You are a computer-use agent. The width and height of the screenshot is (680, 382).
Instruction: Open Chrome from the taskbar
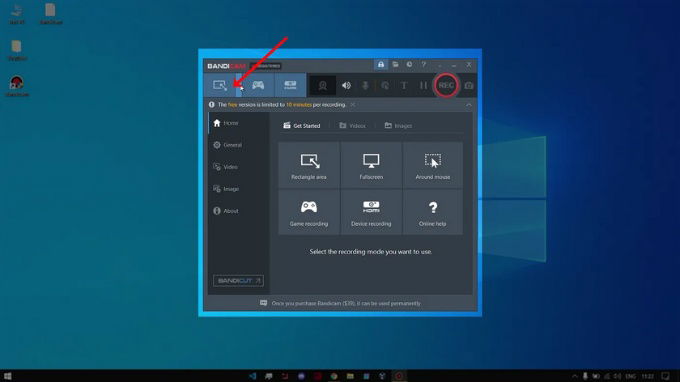click(x=333, y=376)
